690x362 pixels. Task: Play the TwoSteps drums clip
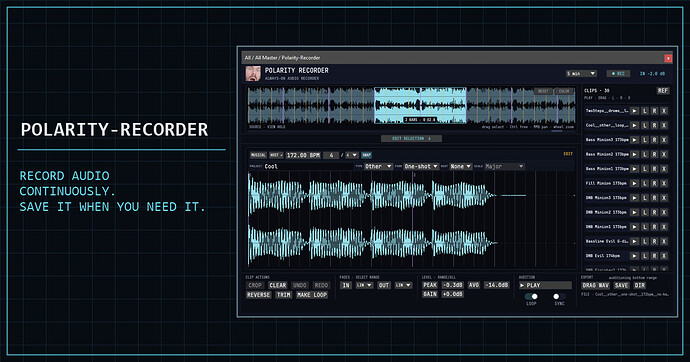[x=634, y=111]
